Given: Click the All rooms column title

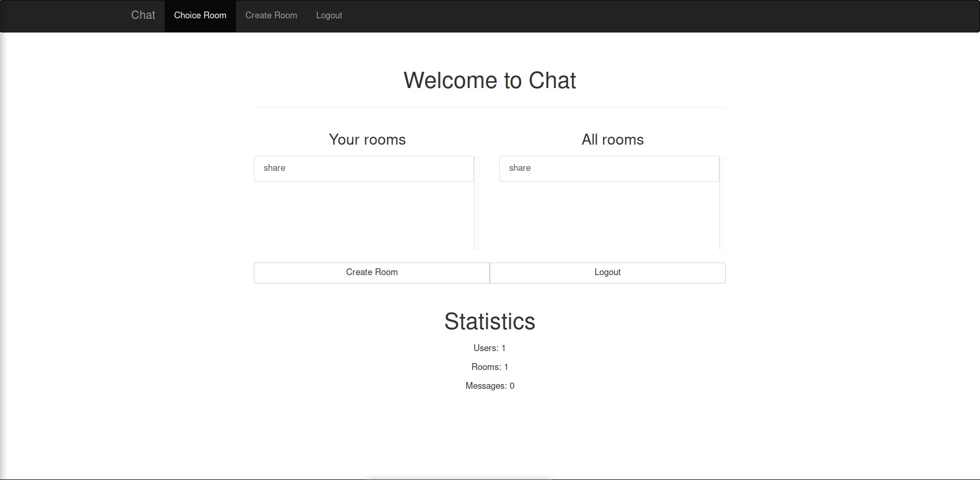Looking at the screenshot, I should [x=612, y=139].
